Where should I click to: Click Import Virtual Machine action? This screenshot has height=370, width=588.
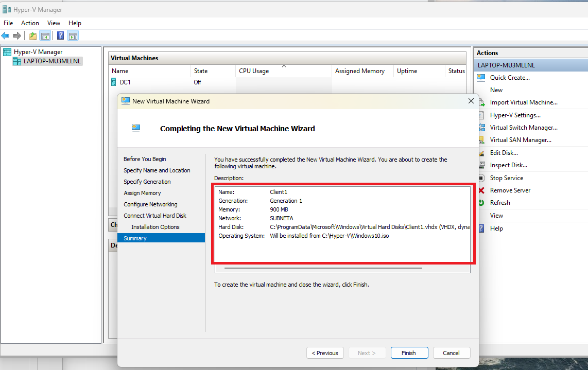[524, 102]
